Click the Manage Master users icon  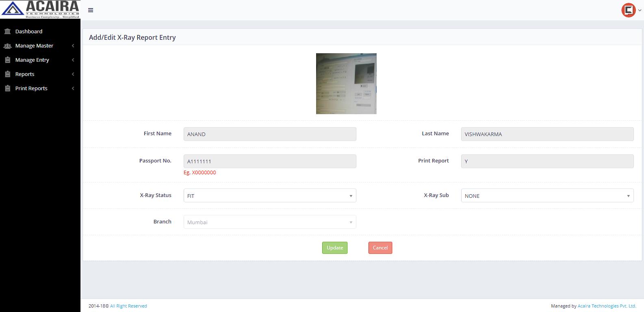7,46
